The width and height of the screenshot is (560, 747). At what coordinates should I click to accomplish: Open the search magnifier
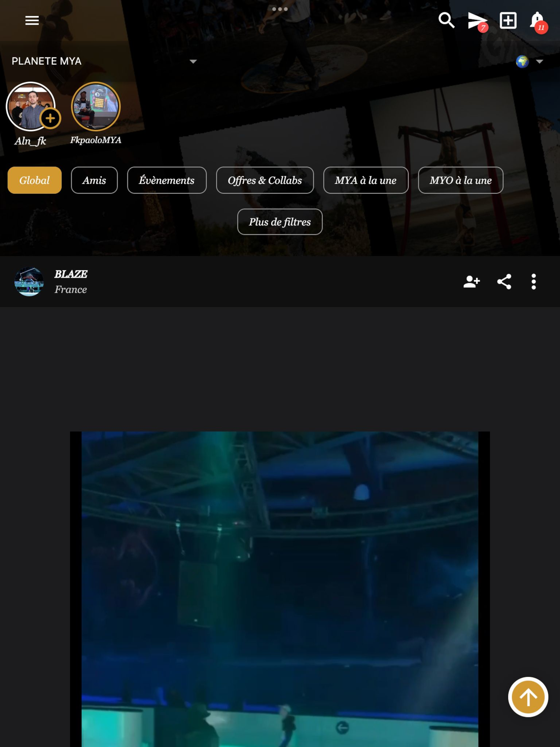coord(446,20)
